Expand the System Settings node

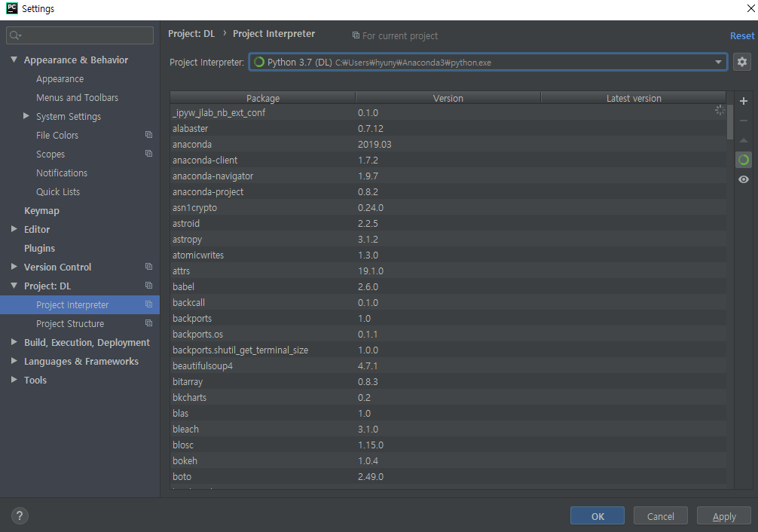(x=26, y=116)
